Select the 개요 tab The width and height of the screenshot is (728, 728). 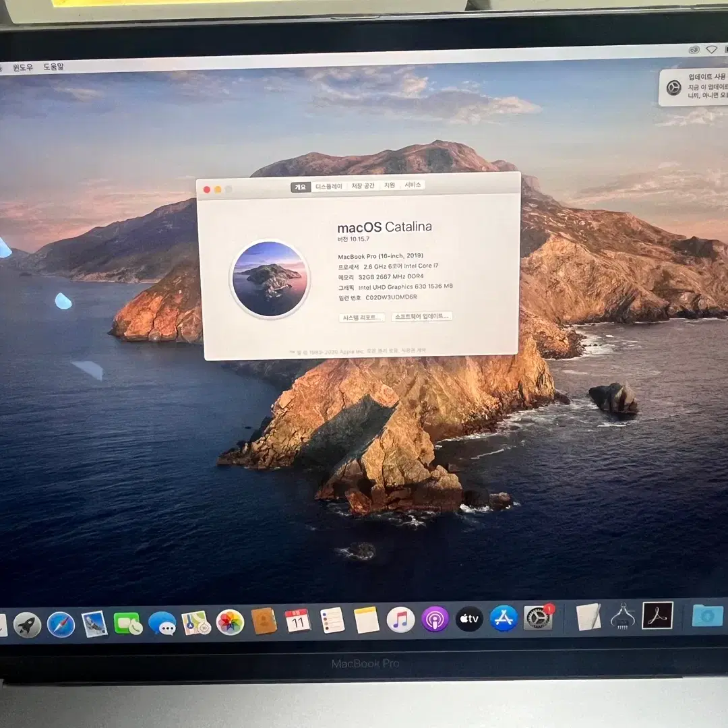click(301, 187)
